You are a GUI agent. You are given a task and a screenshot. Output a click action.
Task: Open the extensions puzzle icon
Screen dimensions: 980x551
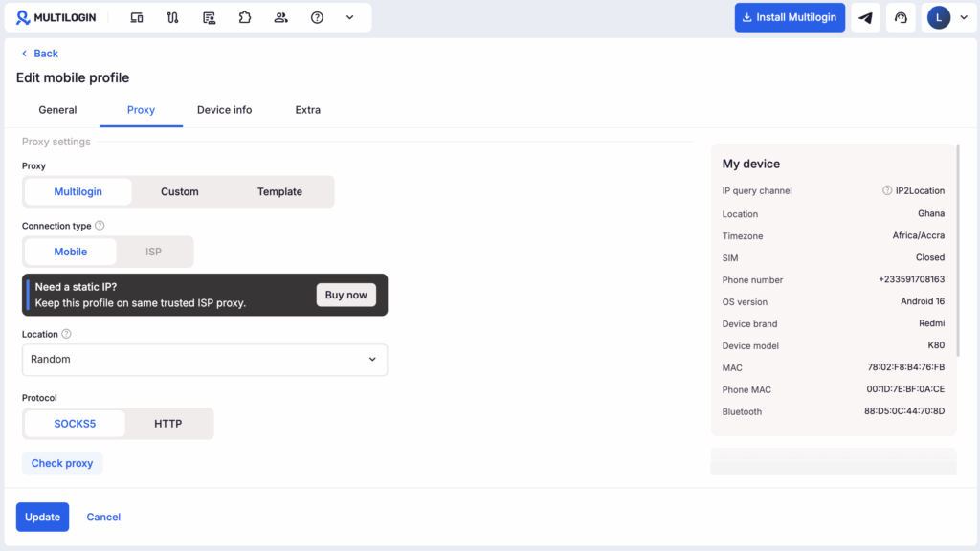click(x=245, y=17)
